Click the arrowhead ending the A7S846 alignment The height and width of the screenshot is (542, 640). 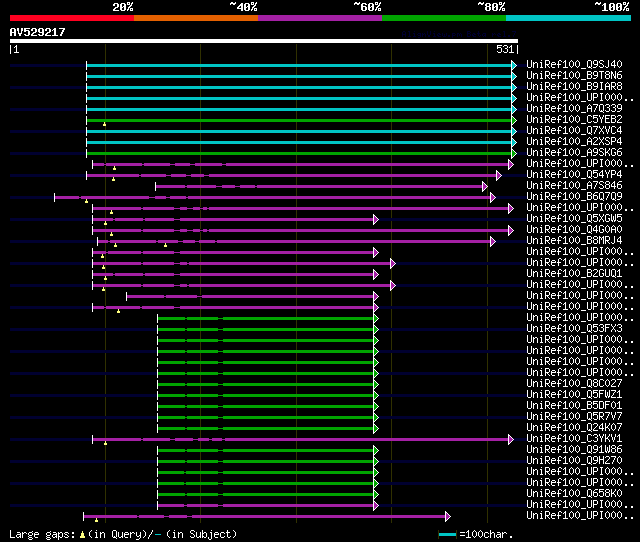coord(485,187)
